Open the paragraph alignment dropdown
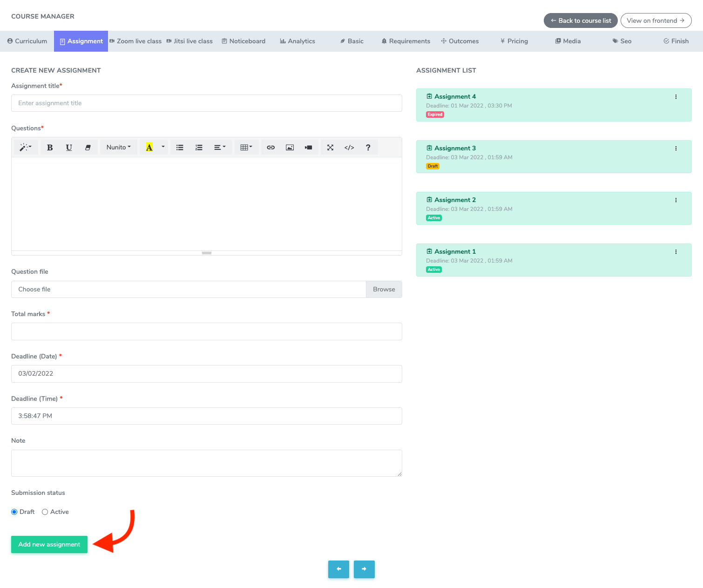The height and width of the screenshot is (588, 703). coord(219,148)
